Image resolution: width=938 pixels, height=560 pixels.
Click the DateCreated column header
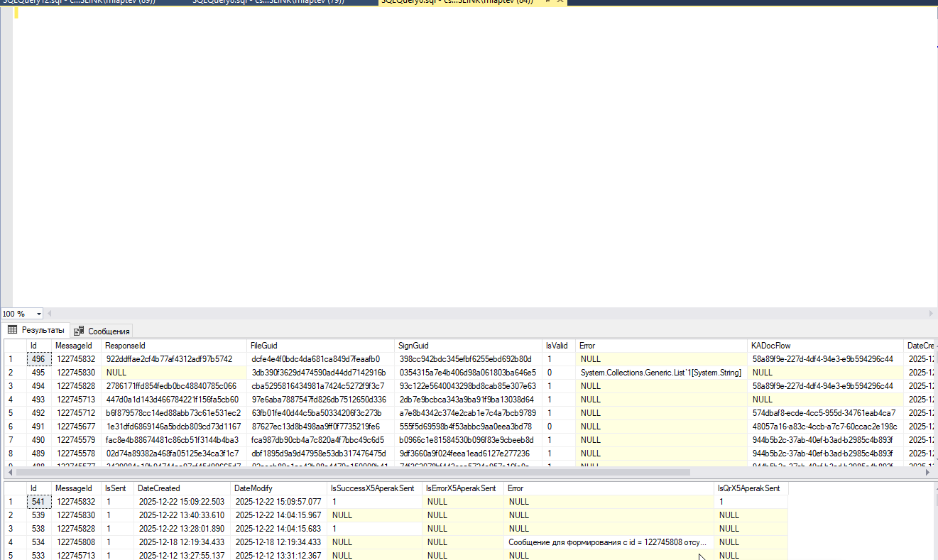(x=182, y=488)
